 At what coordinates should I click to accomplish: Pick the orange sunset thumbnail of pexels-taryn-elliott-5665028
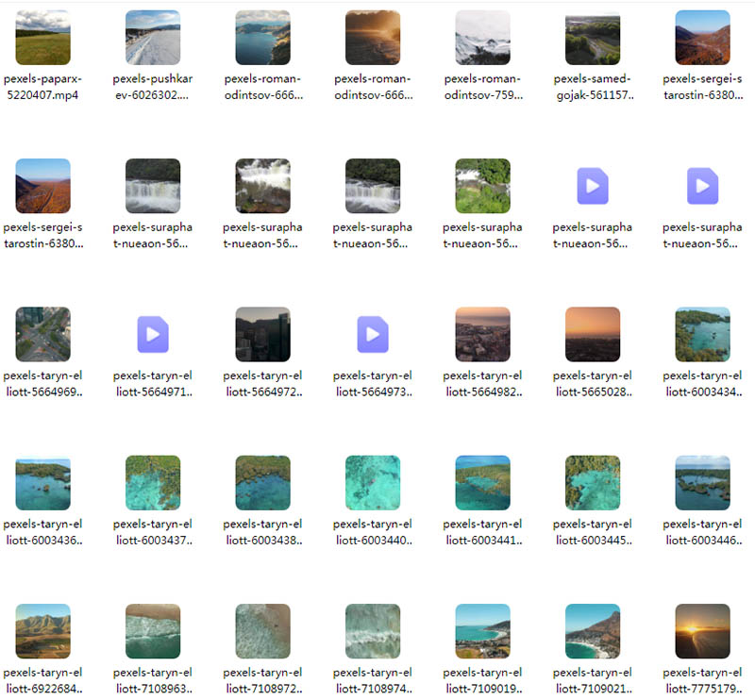(x=593, y=334)
